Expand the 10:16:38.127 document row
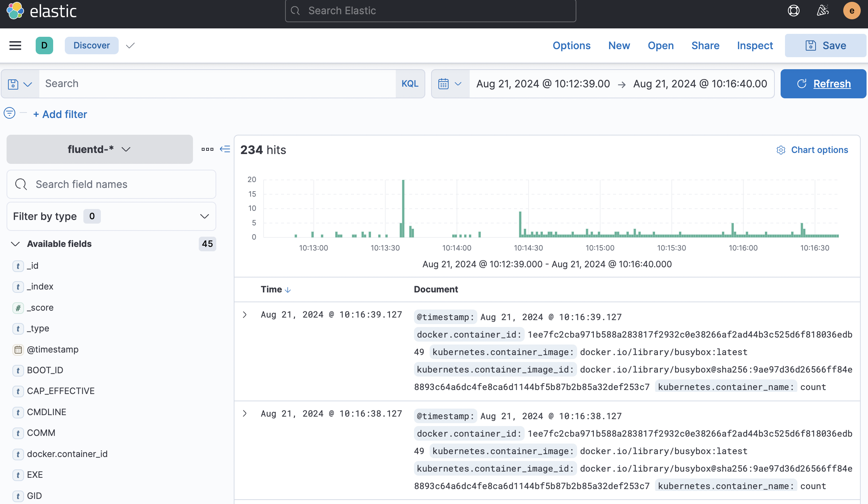 click(245, 414)
